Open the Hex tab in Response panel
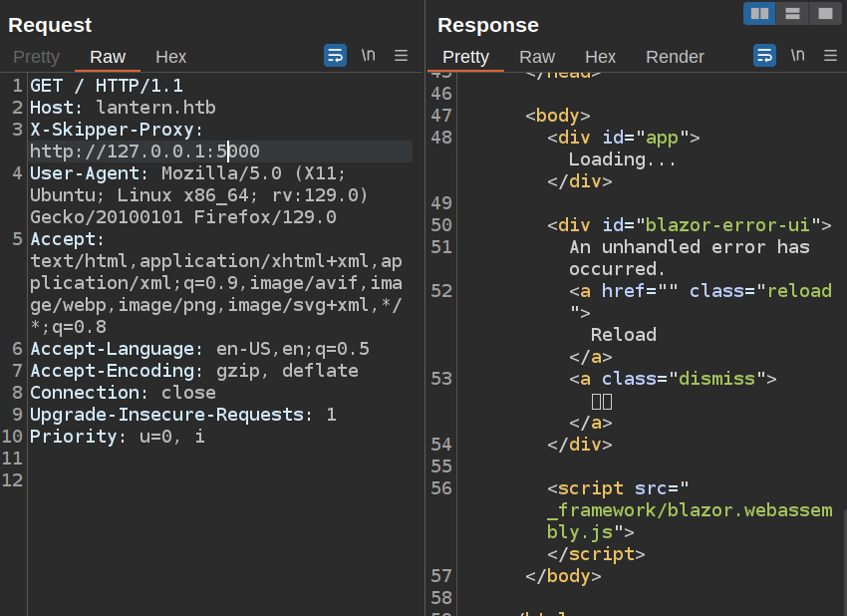847x616 pixels. pos(600,57)
